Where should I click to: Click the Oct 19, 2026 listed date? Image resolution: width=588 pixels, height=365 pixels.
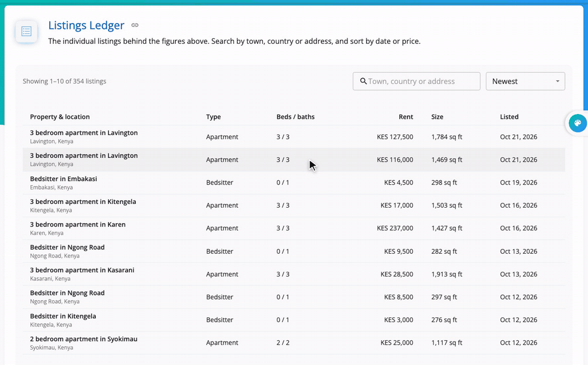519,182
